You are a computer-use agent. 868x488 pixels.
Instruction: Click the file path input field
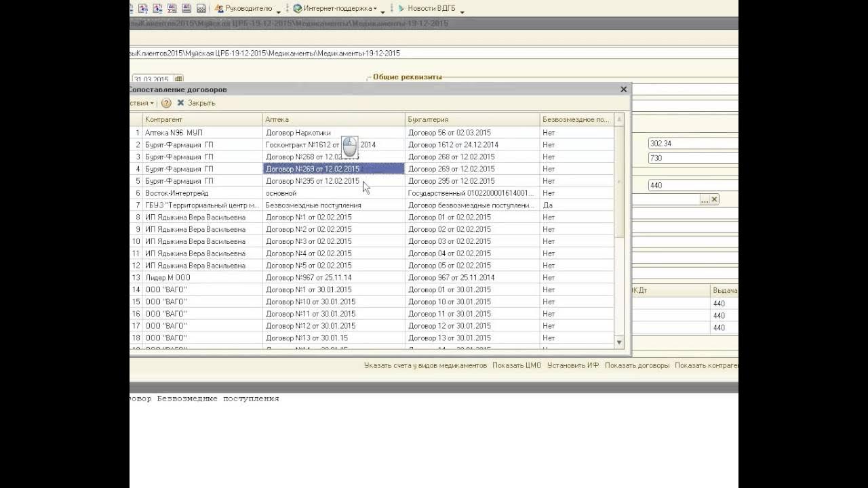pos(434,53)
